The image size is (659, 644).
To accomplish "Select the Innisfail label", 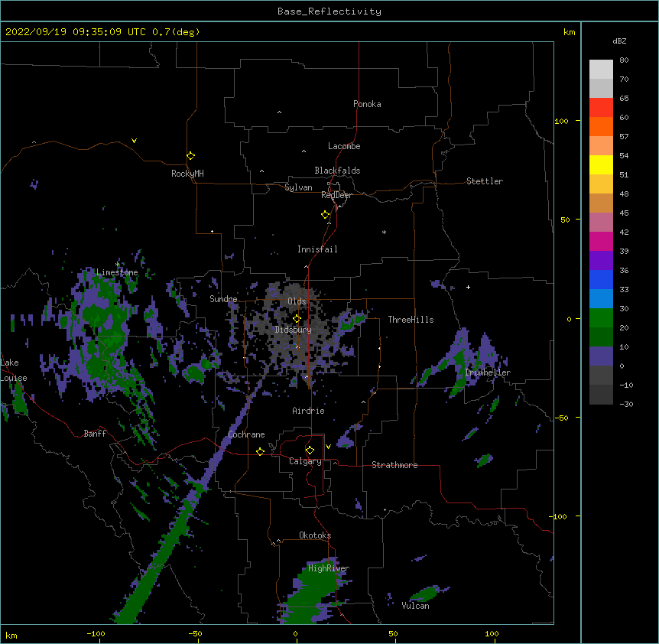I will click(317, 249).
